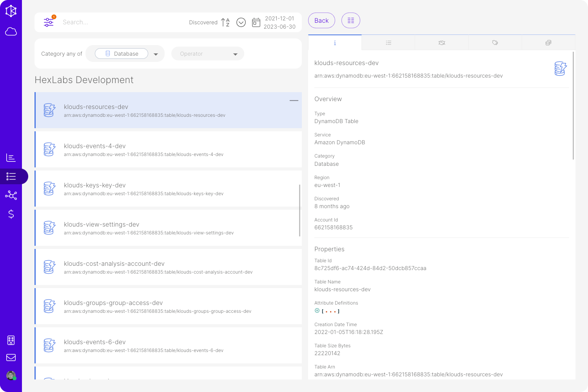
Task: Click the Back button
Action: (321, 20)
